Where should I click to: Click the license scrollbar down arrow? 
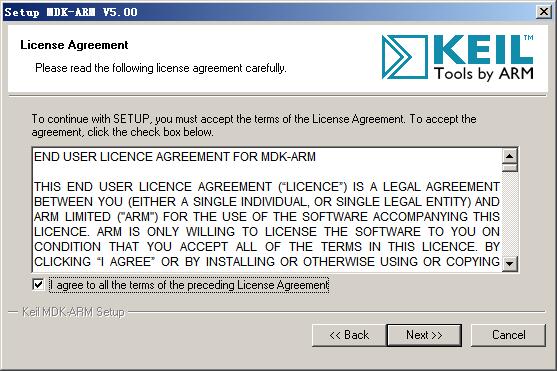click(x=510, y=264)
